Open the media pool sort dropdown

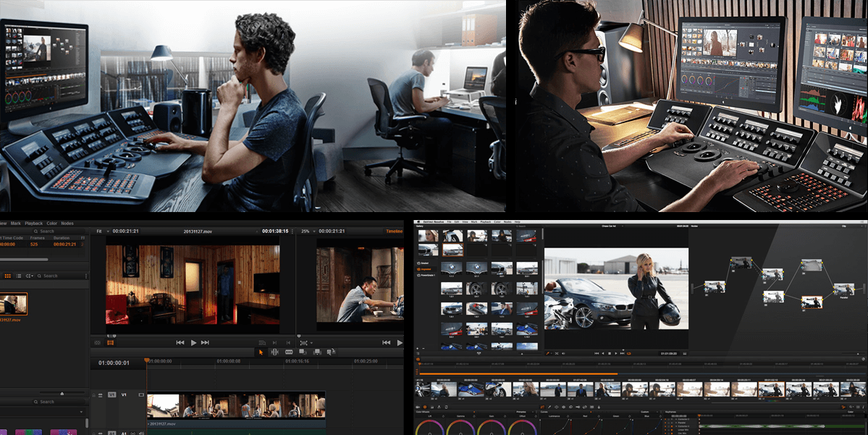click(x=30, y=276)
